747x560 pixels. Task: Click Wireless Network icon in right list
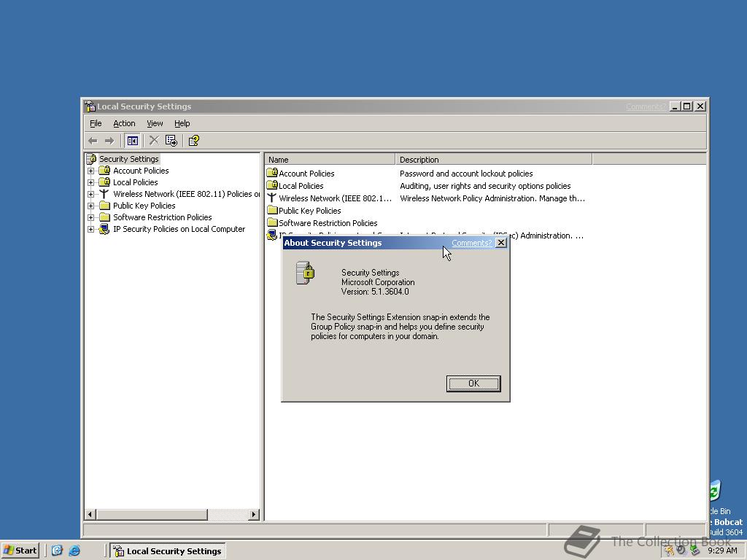(x=271, y=198)
